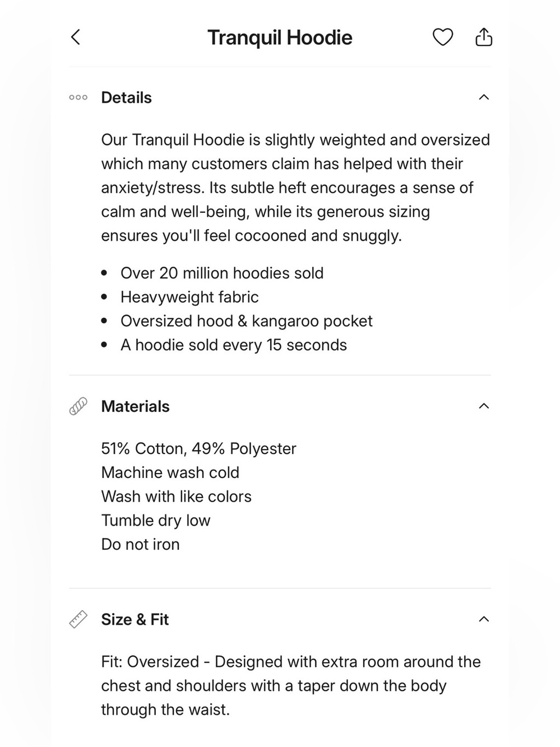This screenshot has height=747, width=560.
Task: Click 'A hoodie sold every 15 seconds'
Action: point(234,345)
